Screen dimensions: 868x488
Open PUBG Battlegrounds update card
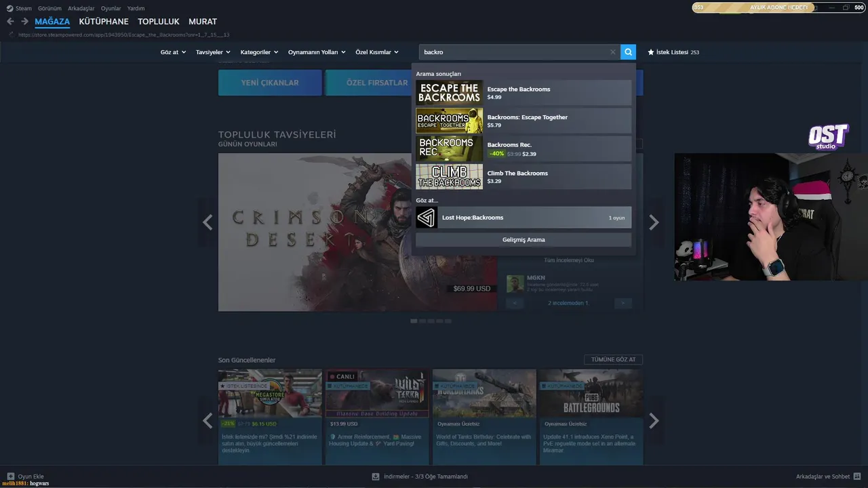pyautogui.click(x=591, y=416)
